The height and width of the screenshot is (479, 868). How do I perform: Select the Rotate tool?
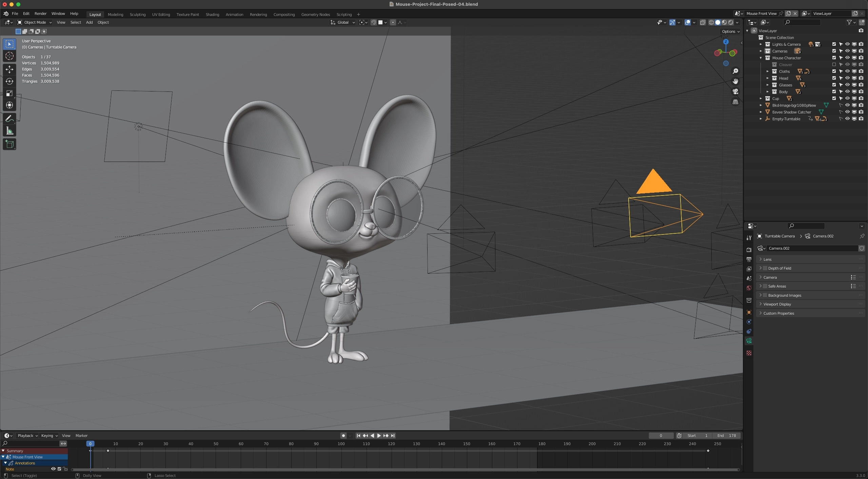(x=9, y=81)
